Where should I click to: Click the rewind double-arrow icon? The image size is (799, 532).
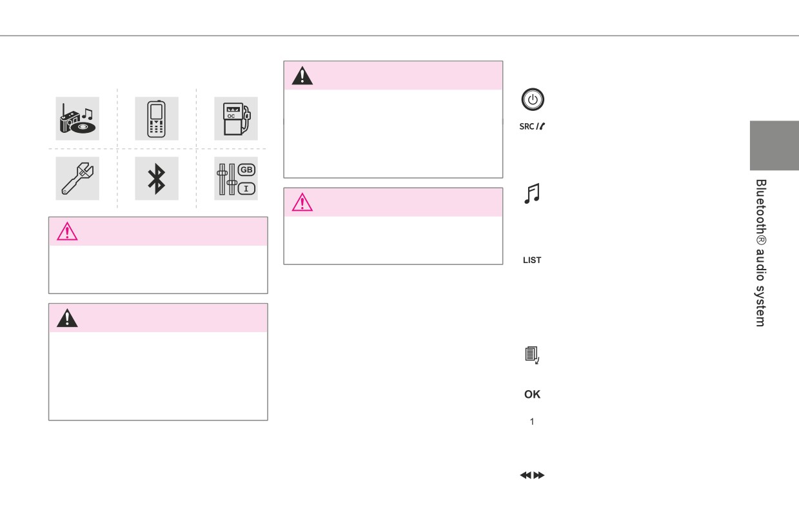526,475
